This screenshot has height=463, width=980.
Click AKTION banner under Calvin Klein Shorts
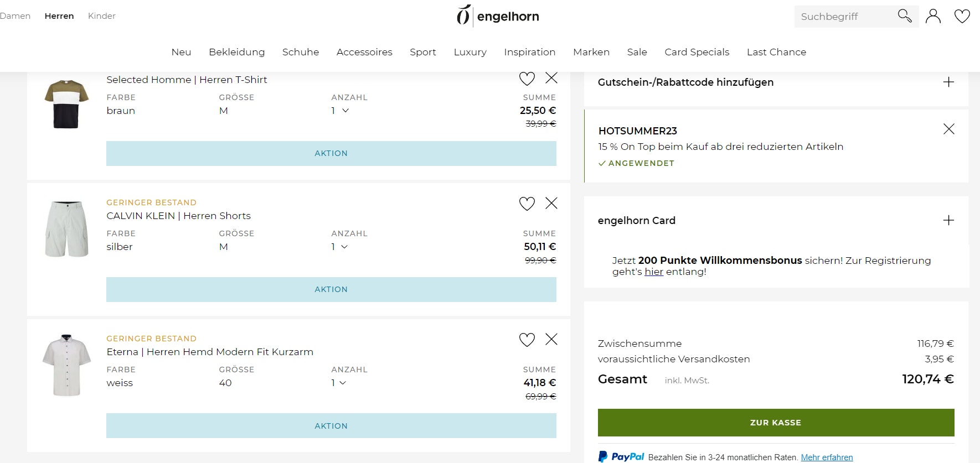point(331,289)
